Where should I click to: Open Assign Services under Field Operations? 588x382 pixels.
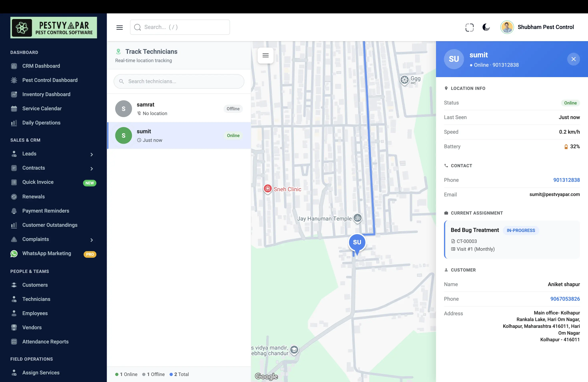[41, 373]
